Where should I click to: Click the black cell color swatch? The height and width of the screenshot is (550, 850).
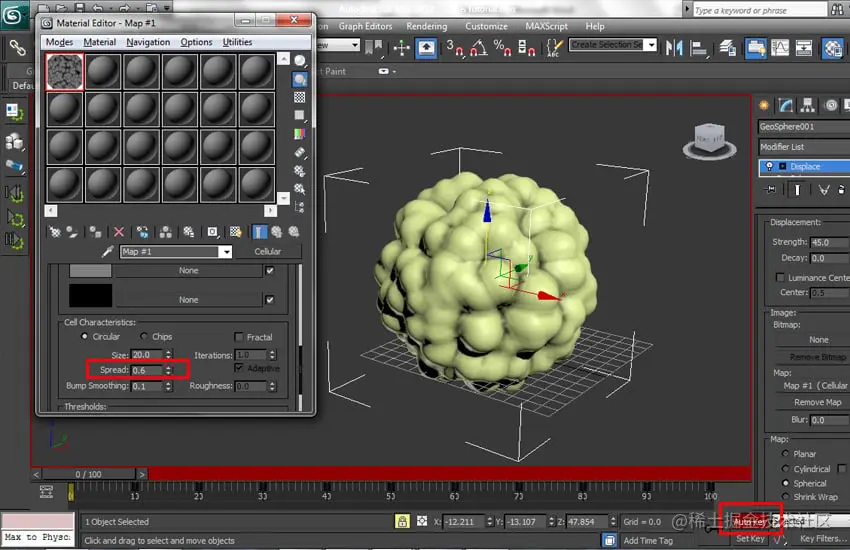click(91, 296)
